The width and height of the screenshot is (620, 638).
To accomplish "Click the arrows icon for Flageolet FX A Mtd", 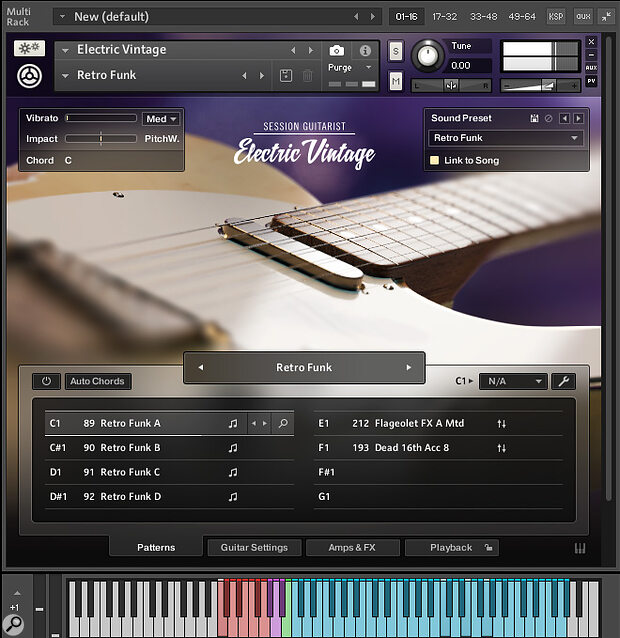I will click(501, 424).
